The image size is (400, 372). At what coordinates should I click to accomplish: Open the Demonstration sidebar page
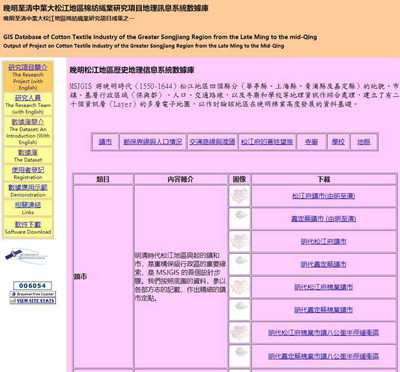(28, 187)
